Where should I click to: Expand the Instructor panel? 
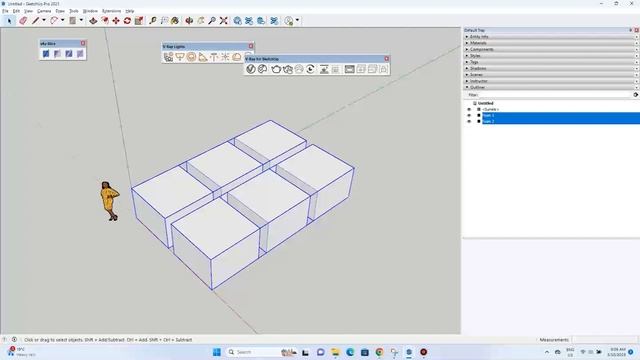[467, 81]
